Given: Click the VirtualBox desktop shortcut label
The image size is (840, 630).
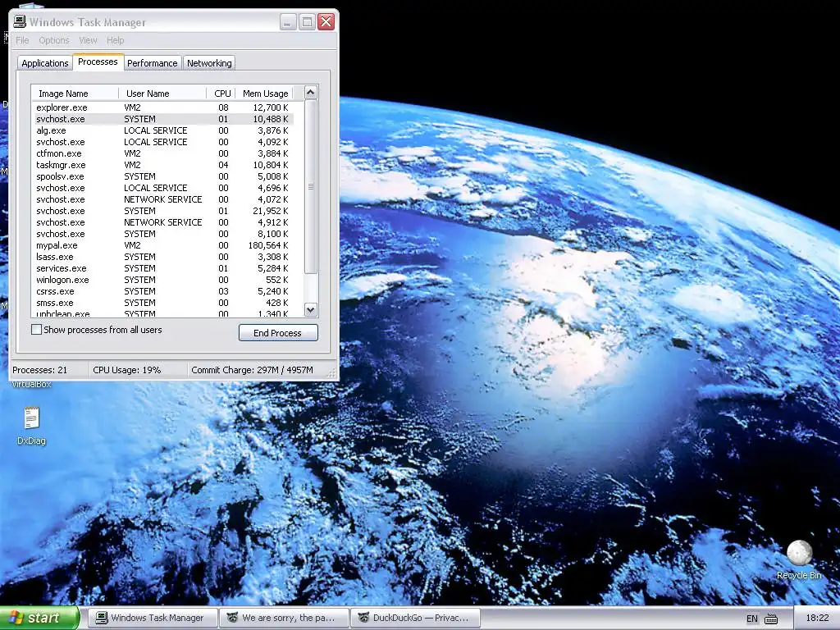Looking at the screenshot, I should point(31,384).
